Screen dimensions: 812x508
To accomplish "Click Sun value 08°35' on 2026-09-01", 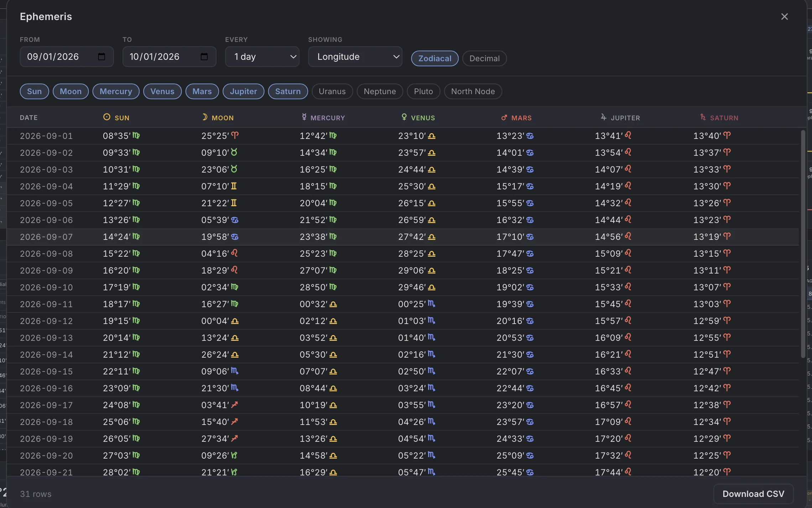I will [x=117, y=136].
